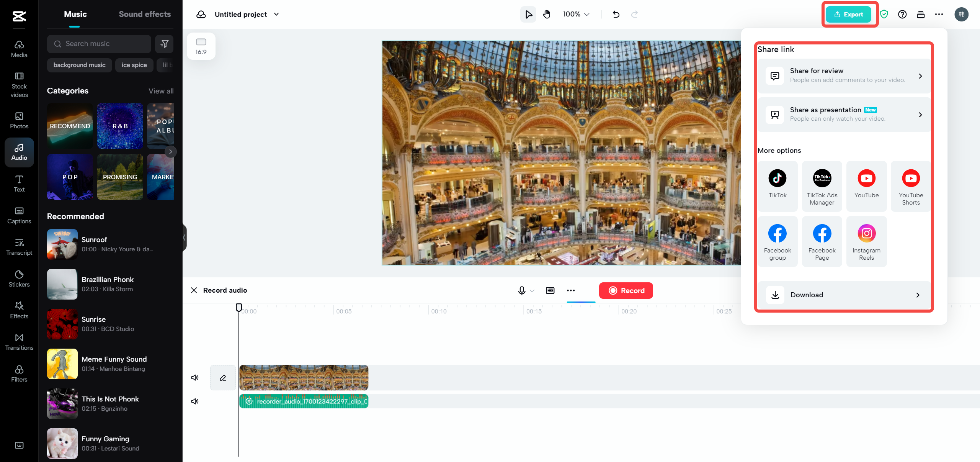Toggle the 16:9 aspect ratio button
Viewport: 980px width, 462px height.
click(201, 46)
